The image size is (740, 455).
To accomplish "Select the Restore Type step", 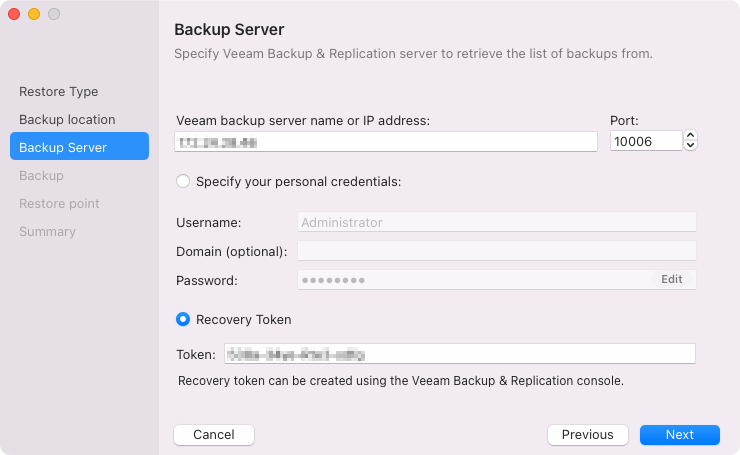I will click(x=59, y=92).
